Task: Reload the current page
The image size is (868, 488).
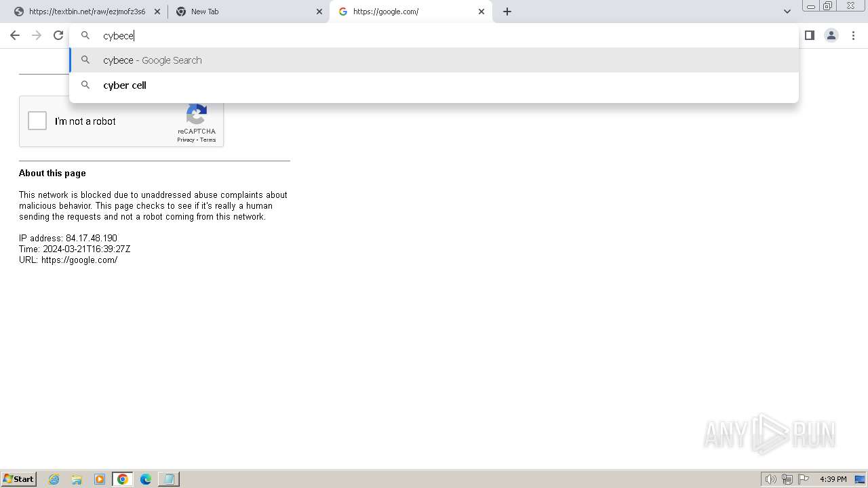Action: click(x=58, y=35)
